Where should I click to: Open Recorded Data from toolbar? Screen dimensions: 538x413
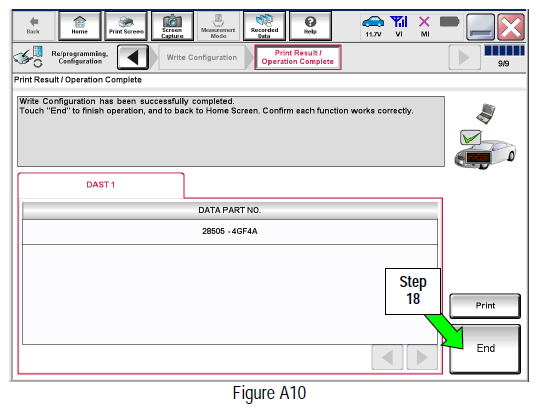pos(264,26)
